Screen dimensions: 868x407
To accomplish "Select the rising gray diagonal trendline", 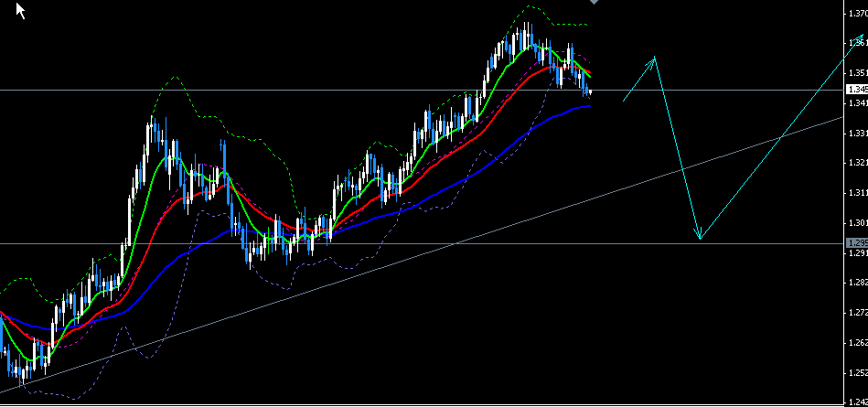I will point(421,255).
